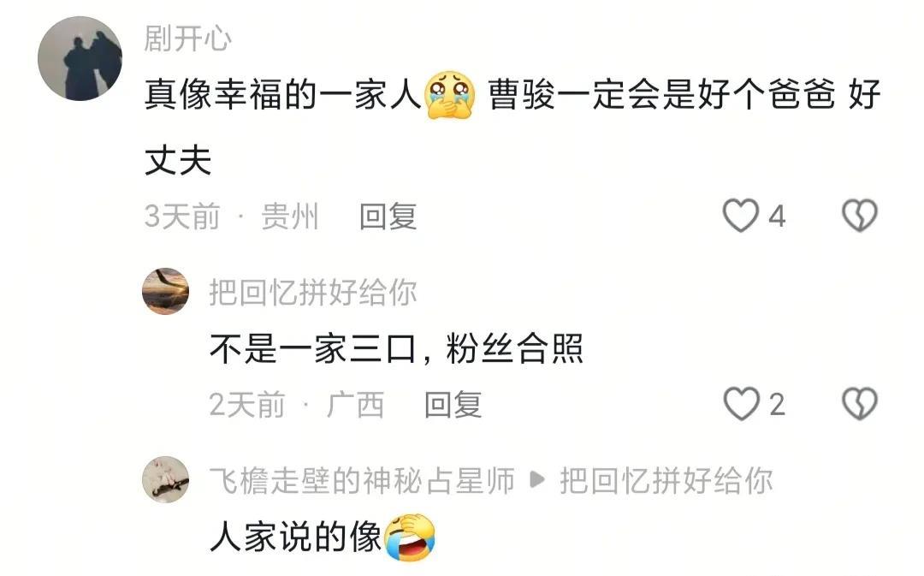Tap broken heart on 把回忆拼好给你's reply
Viewport: 924px width, 576px height.
860,404
